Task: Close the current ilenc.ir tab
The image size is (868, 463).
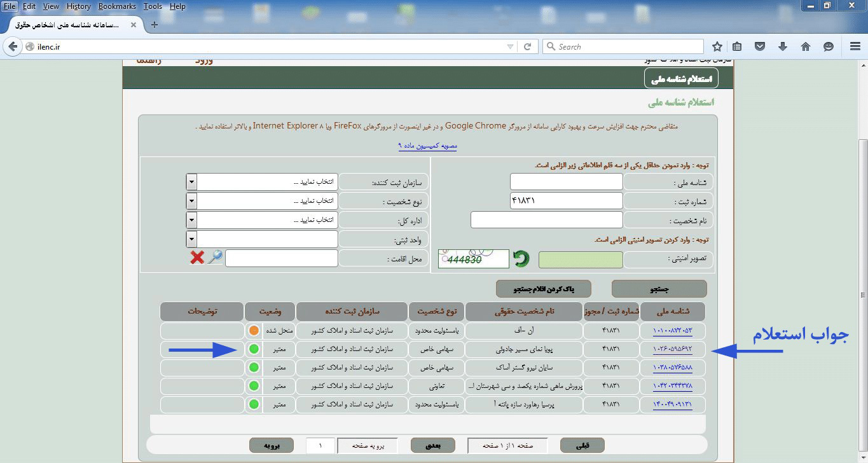Action: coord(134,25)
